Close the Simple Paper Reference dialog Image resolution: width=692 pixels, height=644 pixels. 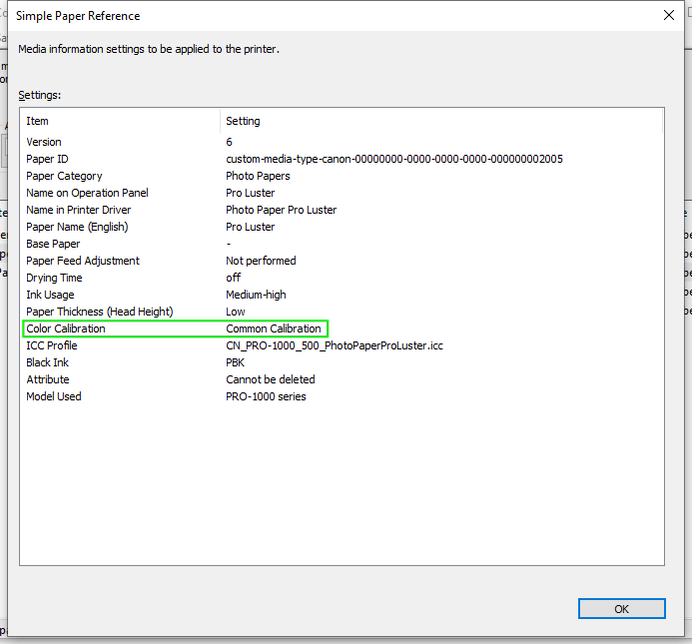pos(669,15)
